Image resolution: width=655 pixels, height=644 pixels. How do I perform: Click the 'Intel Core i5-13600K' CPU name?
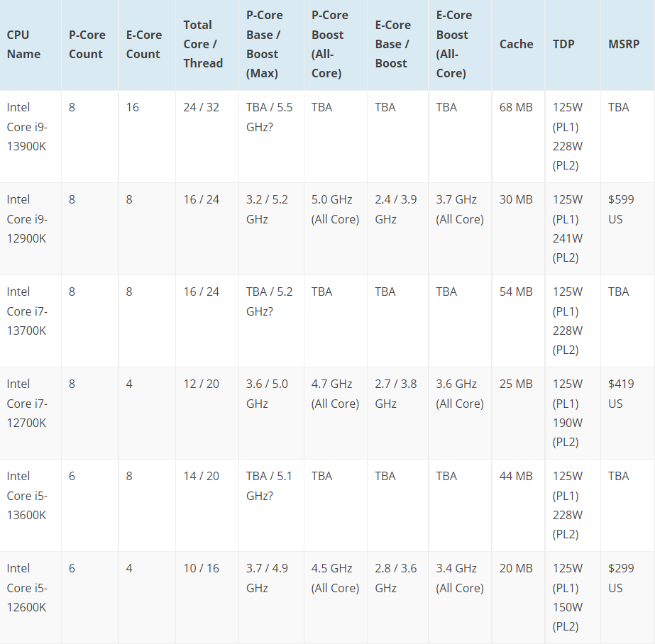[x=27, y=496]
